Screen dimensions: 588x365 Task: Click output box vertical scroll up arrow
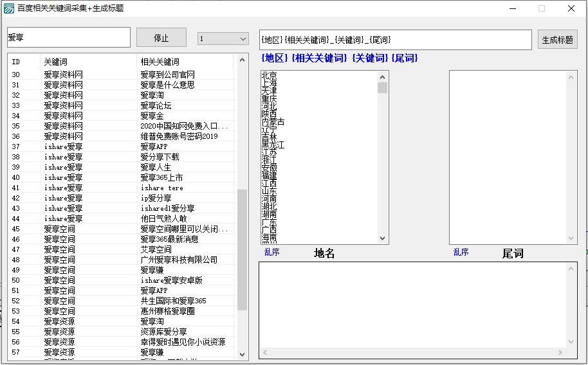tap(571, 269)
